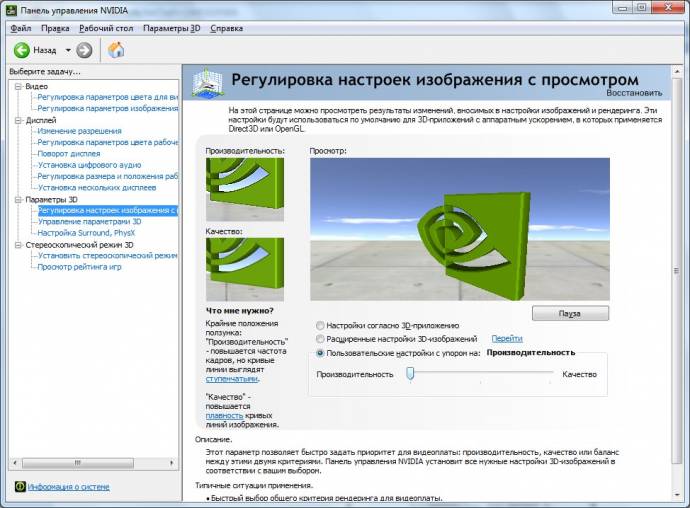Click the Перейти link
This screenshot has height=508, width=690.
(x=507, y=339)
